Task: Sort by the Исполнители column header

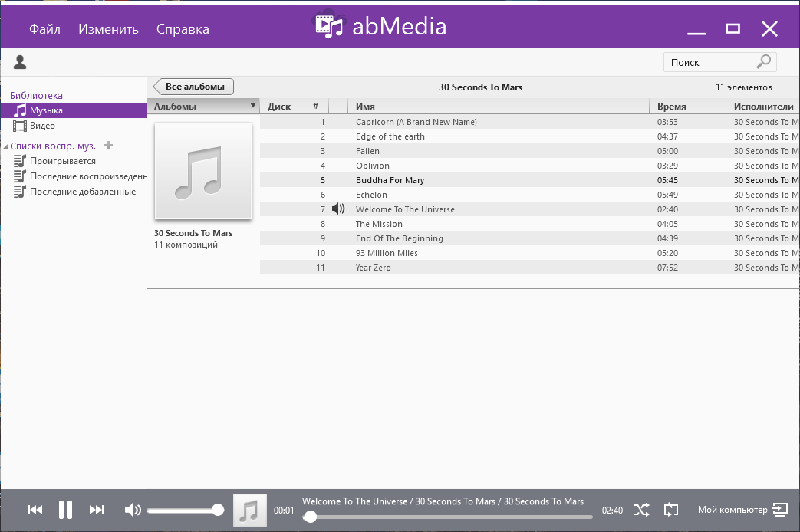Action: [x=762, y=106]
